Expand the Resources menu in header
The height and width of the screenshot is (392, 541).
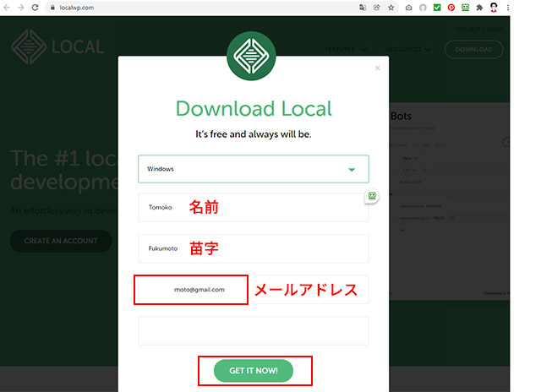(x=408, y=50)
